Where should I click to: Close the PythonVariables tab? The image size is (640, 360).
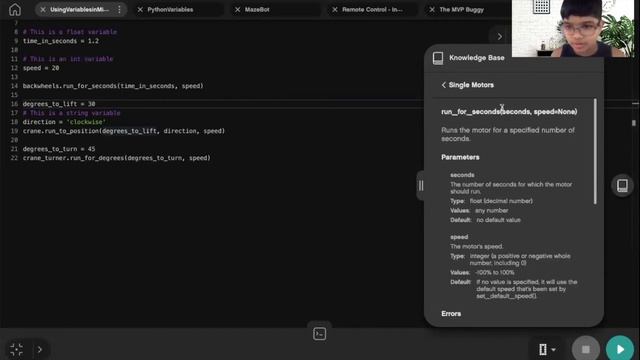[140, 9]
